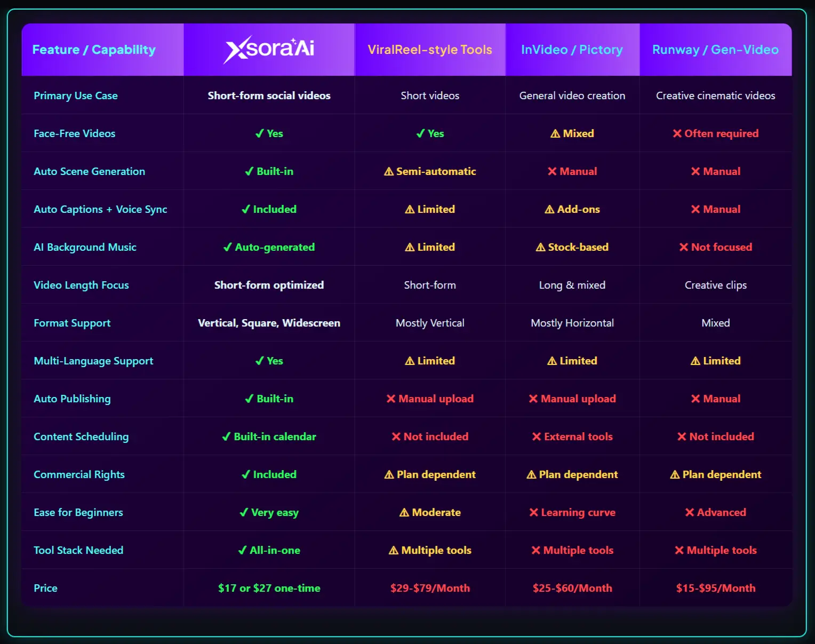Click the 'Auto Scene Generation' row label

[x=90, y=171]
